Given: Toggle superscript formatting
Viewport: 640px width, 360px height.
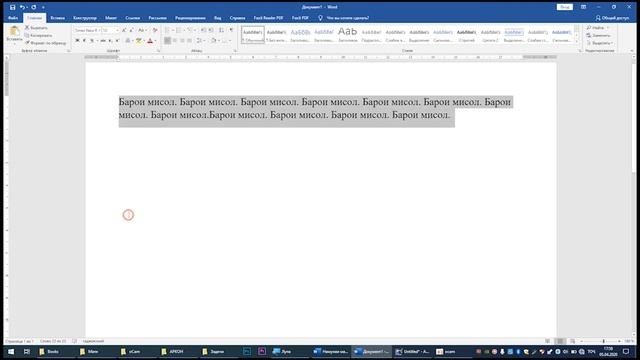Looking at the screenshot, I should coord(117,40).
